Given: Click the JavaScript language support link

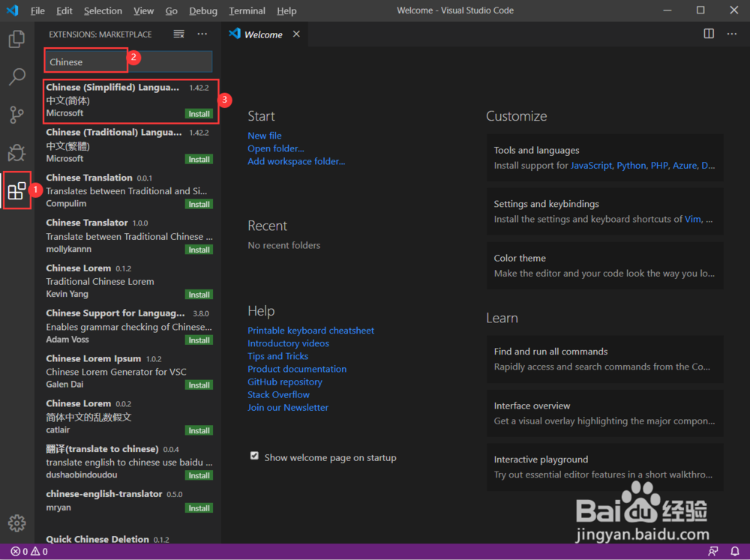Looking at the screenshot, I should [x=591, y=166].
